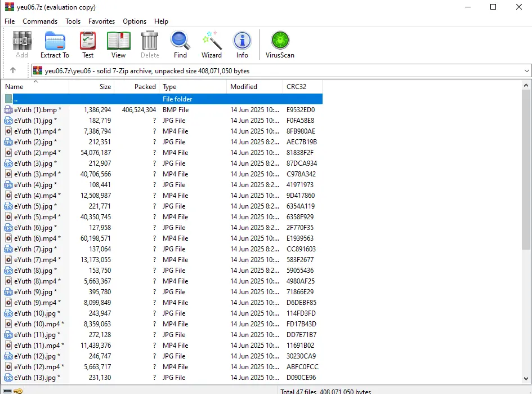Image resolution: width=532 pixels, height=394 pixels.
Task: Select eYuth (6).mp4 in the list
Action: pos(162,238)
